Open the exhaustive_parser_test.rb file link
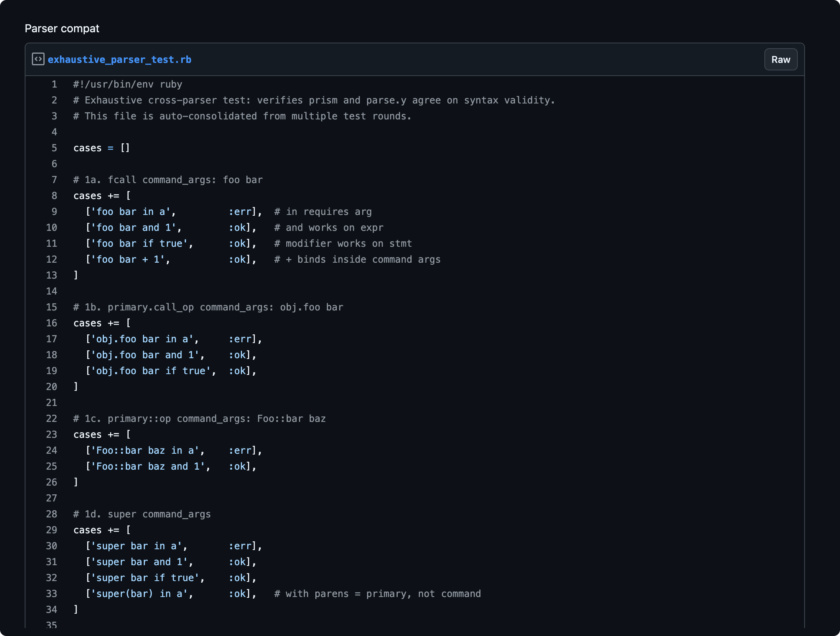This screenshot has width=840, height=636. [119, 60]
